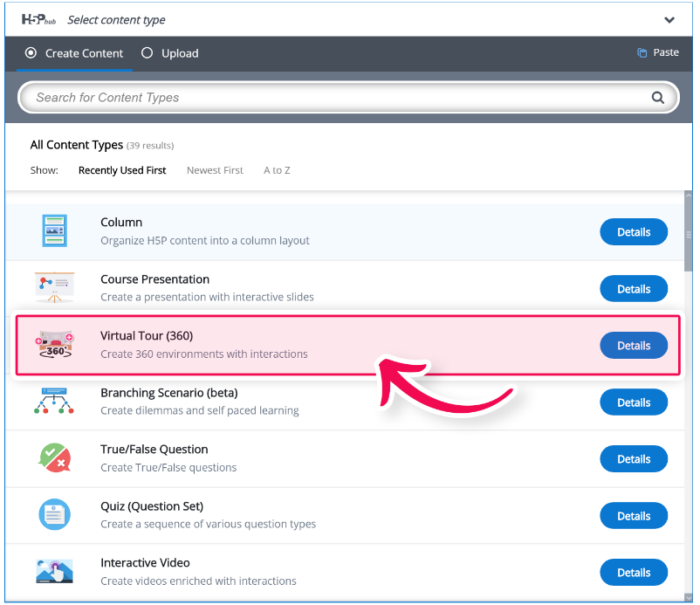This screenshot has width=700, height=605.
Task: Click the (39 results) count text
Action: tap(150, 146)
